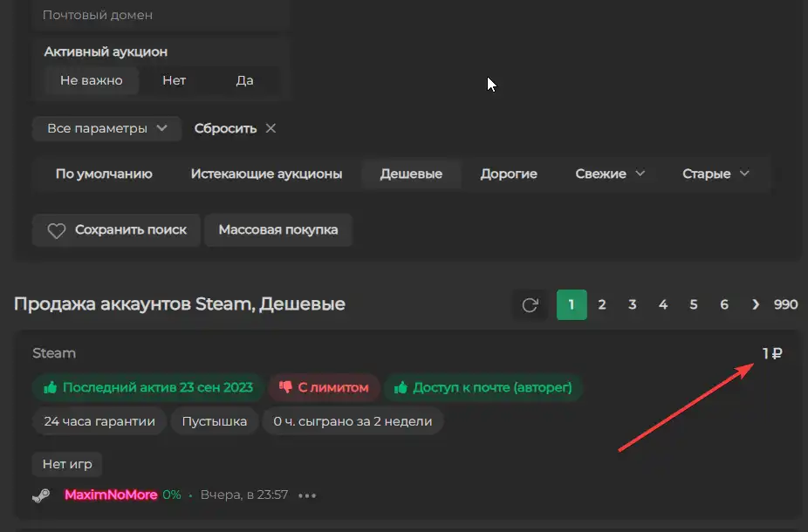Click the Сохранить поиск button
The width and height of the screenshot is (808, 532).
click(x=116, y=230)
